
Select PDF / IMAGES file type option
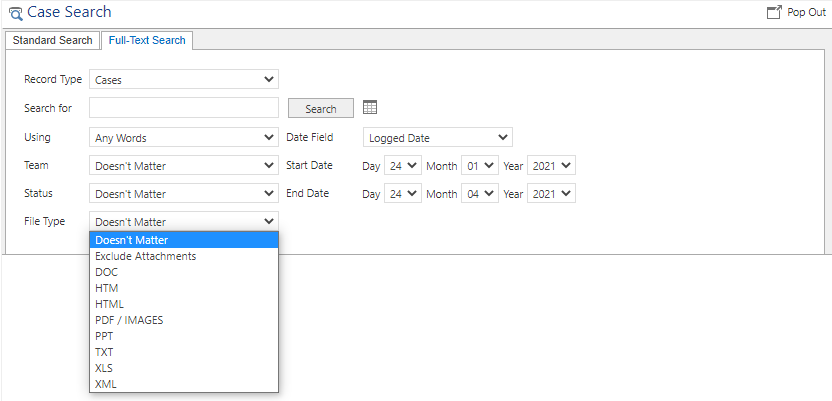pyautogui.click(x=184, y=320)
